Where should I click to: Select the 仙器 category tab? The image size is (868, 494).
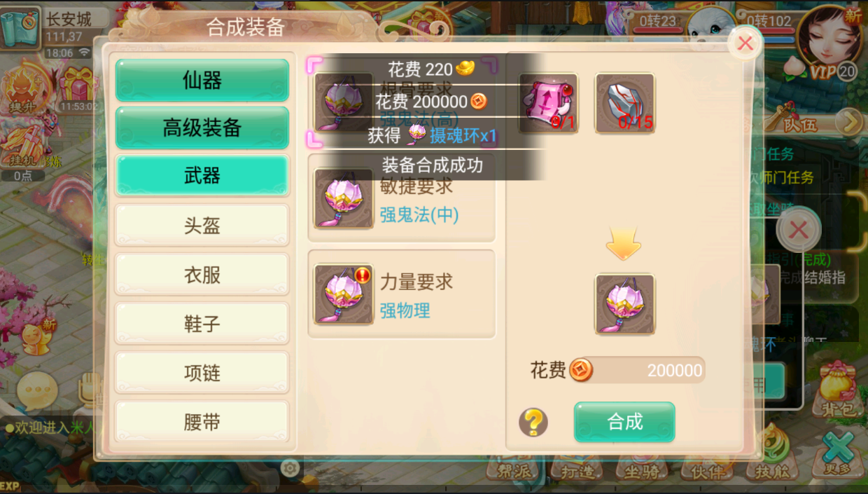(x=202, y=81)
